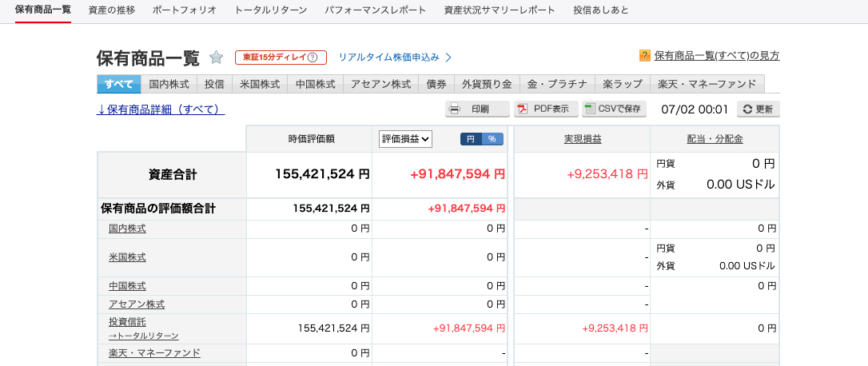The image size is (868, 366).
Task: Click the spreadsheet icon on CSVで保存 button
Action: coord(590,109)
